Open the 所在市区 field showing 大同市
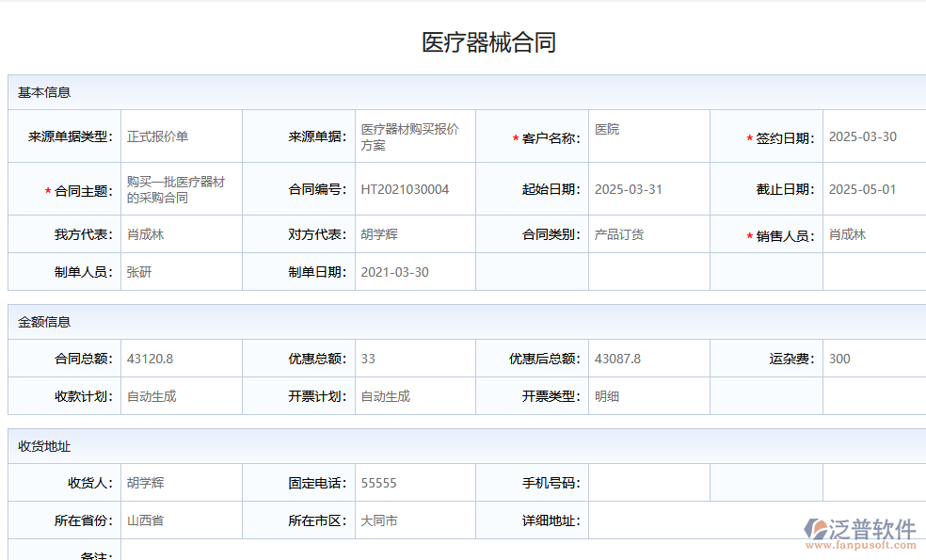The width and height of the screenshot is (926, 560). click(x=415, y=520)
